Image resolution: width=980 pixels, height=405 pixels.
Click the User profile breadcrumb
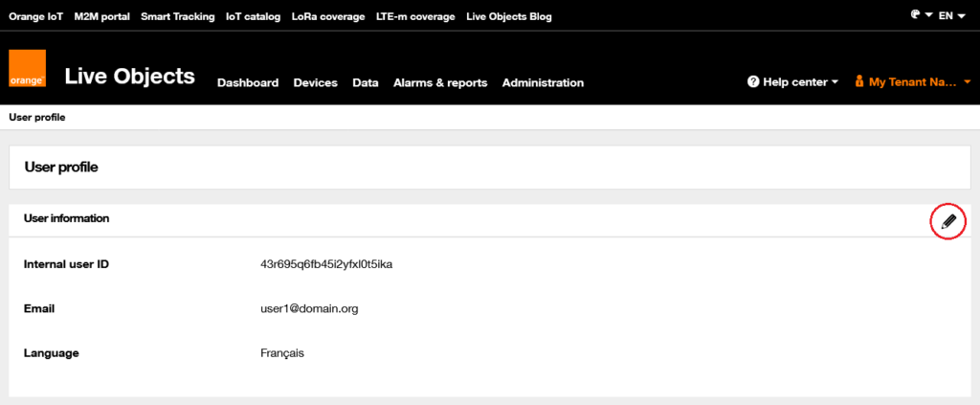pos(37,117)
